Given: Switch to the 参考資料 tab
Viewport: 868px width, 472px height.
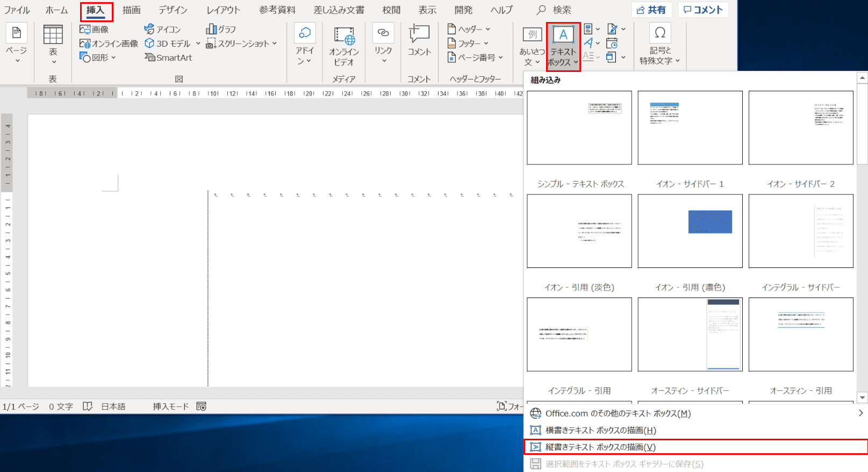Looking at the screenshot, I should [x=277, y=10].
